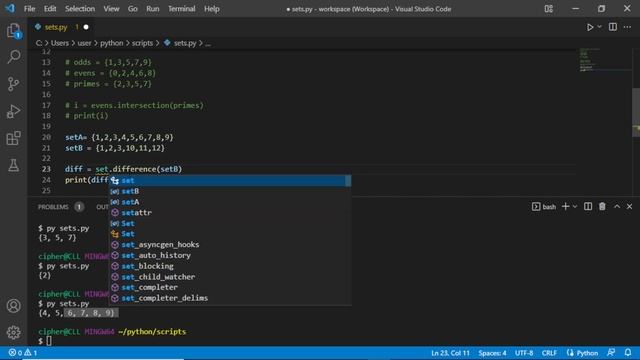Click line number 20 in gutter
Image resolution: width=640 pixels, height=360 pixels.
click(x=46, y=138)
